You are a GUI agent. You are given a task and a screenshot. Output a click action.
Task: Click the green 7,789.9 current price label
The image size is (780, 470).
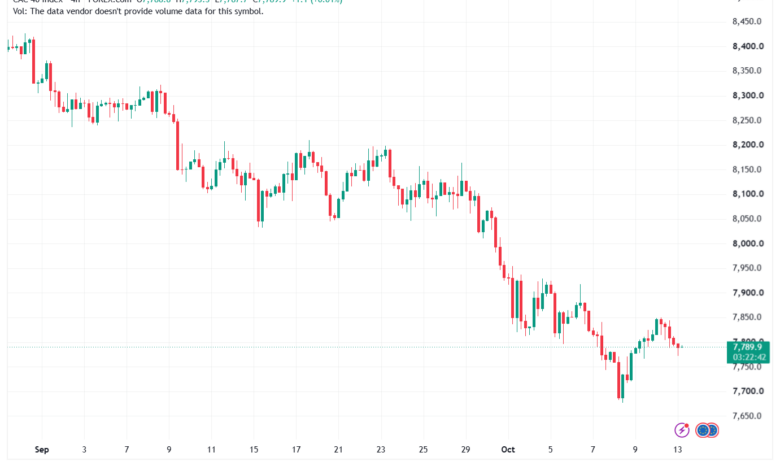748,347
